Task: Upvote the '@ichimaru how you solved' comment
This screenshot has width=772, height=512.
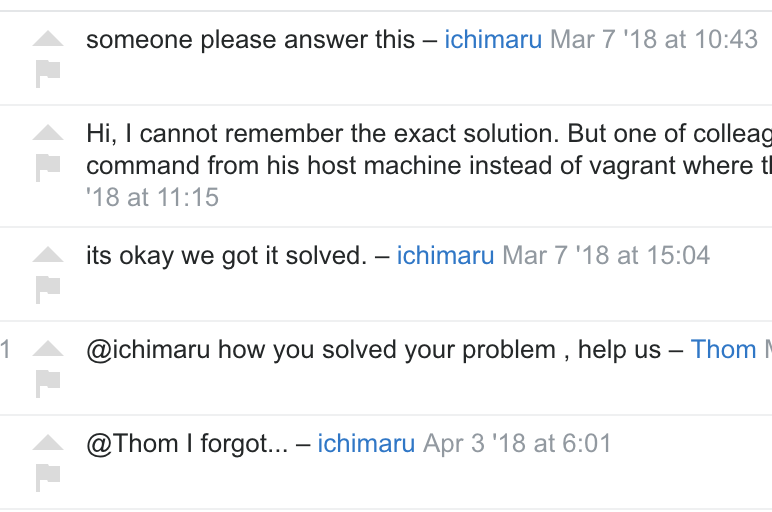Action: pos(48,349)
